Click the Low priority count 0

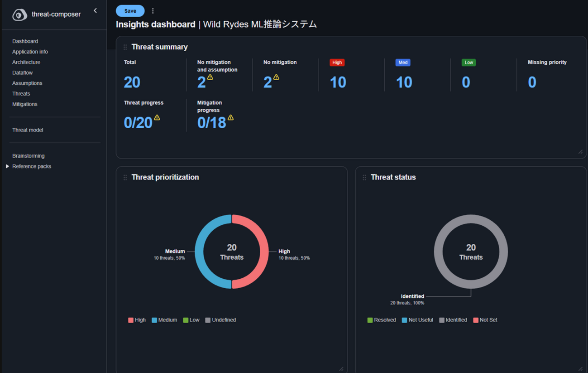click(466, 82)
